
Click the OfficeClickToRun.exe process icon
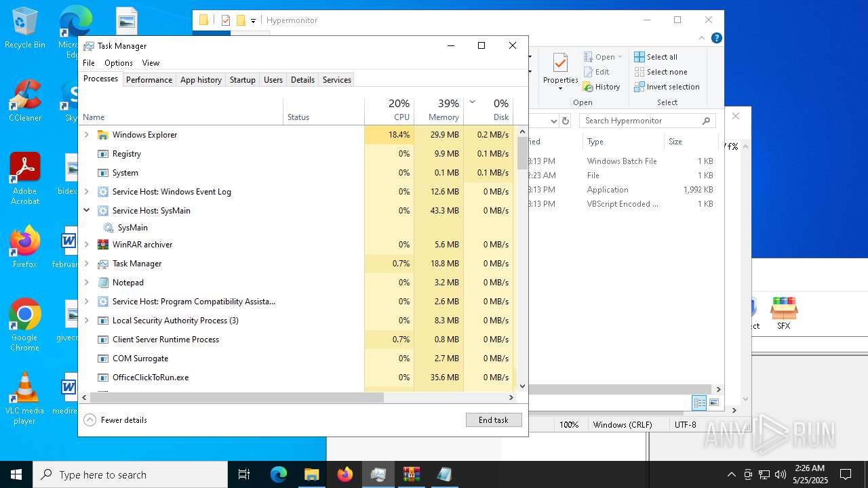(103, 378)
